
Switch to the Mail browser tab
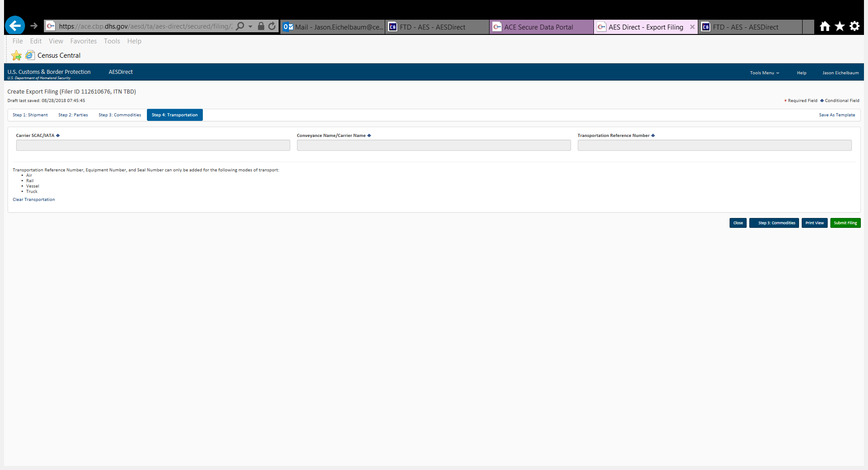point(334,27)
